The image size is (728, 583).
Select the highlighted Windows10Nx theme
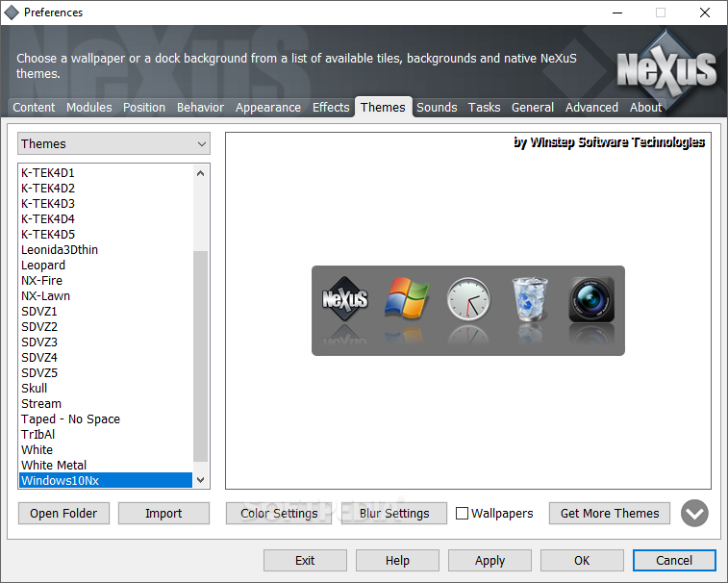106,480
